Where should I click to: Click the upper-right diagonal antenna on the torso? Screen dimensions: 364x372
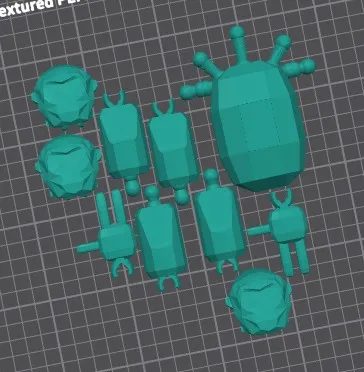[x=281, y=48]
